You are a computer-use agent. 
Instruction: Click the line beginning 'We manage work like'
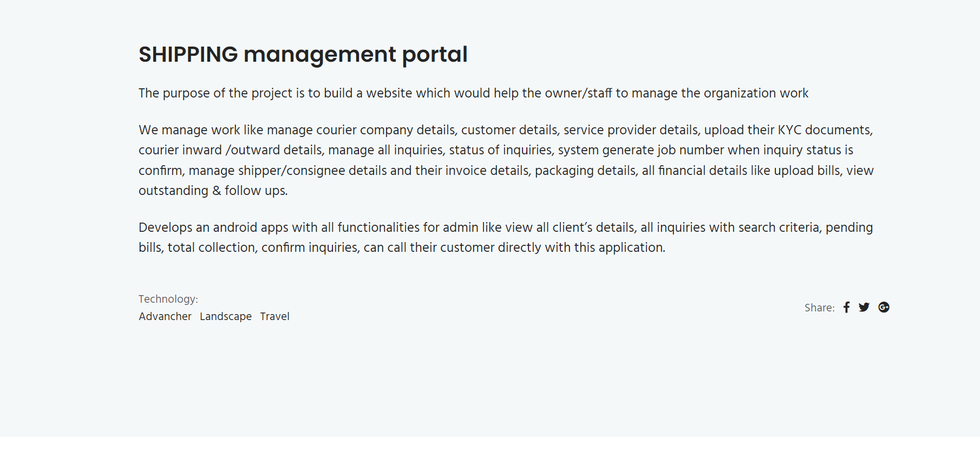[506, 130]
